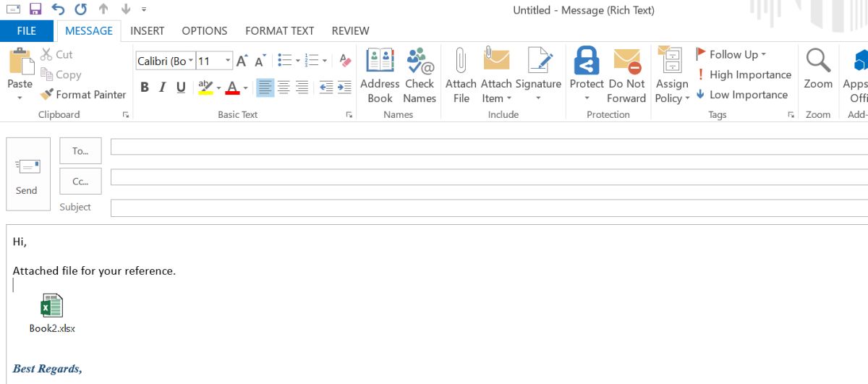Image resolution: width=868 pixels, height=384 pixels.
Task: Activate the Format Painter
Action: pyautogui.click(x=83, y=95)
